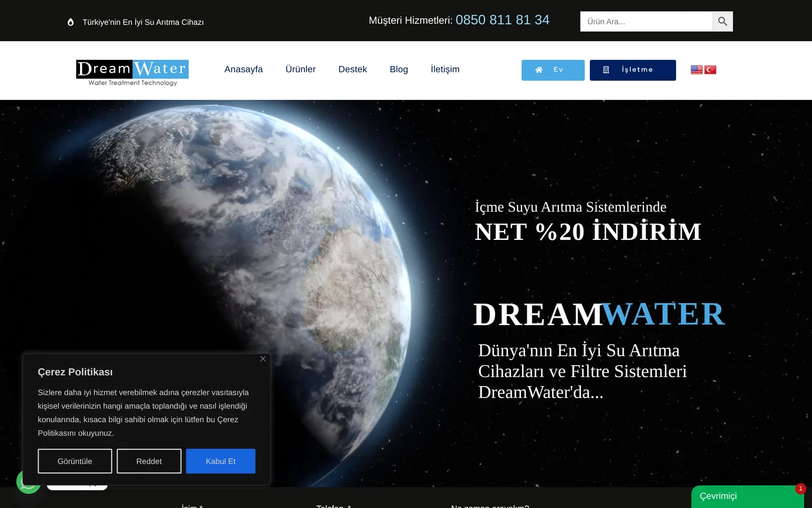The height and width of the screenshot is (508, 812).
Task: Click the water drop icon in top bar
Action: coord(70,22)
